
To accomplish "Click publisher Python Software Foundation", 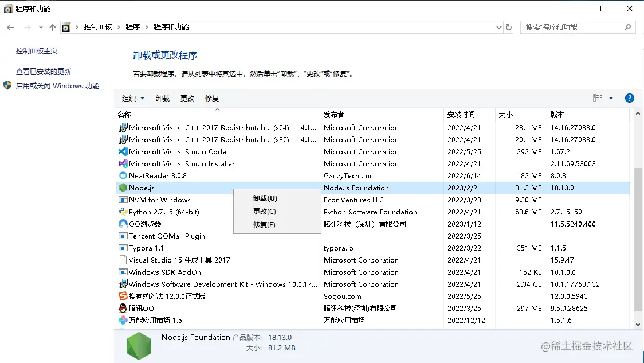I will 370,212.
